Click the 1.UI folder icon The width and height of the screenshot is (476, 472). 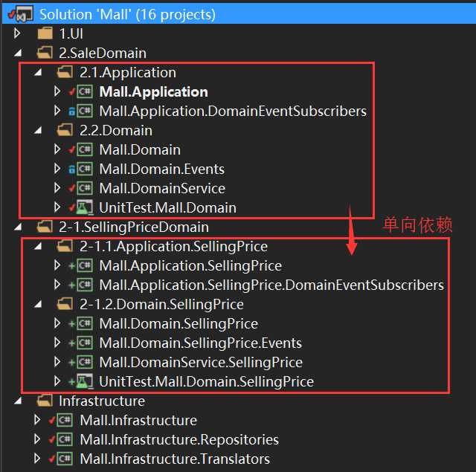[x=45, y=33]
